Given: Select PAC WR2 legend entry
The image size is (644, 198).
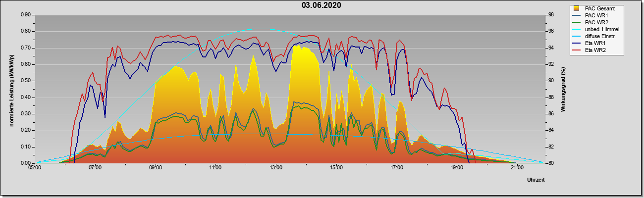Looking at the screenshot, I should pyautogui.click(x=596, y=22).
